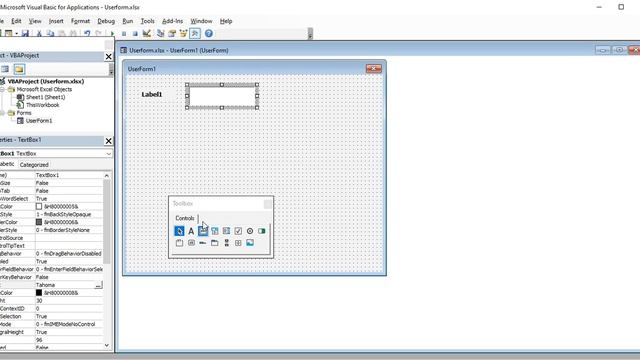Viewport: 640px width, 360px height.
Task: Switch to the Categorized properties tab
Action: tap(34, 165)
